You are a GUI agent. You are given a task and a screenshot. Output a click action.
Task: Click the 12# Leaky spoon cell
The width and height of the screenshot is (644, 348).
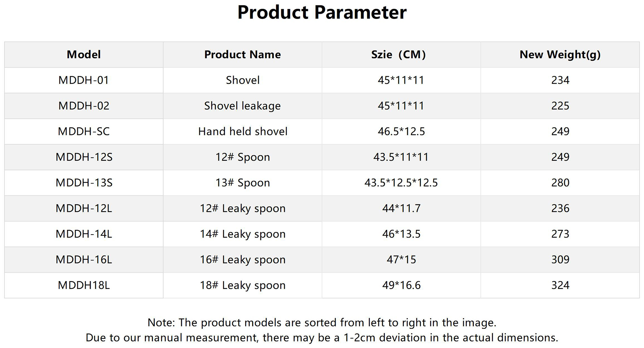click(x=243, y=208)
